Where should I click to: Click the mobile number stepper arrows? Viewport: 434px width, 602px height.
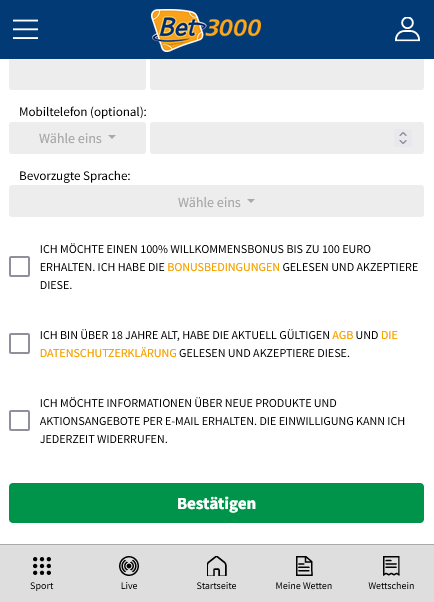pyautogui.click(x=403, y=138)
